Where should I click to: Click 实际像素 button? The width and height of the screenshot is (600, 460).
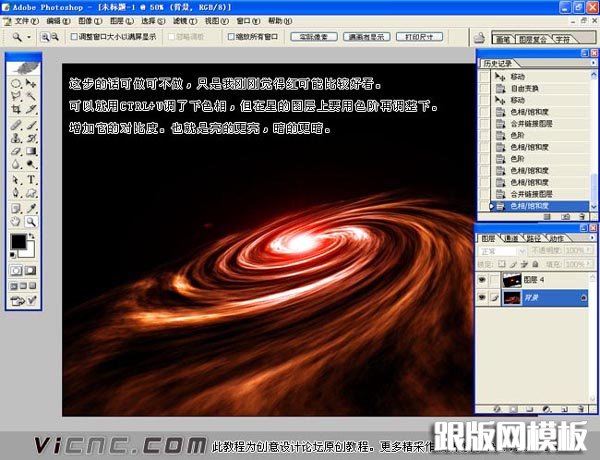(314, 37)
